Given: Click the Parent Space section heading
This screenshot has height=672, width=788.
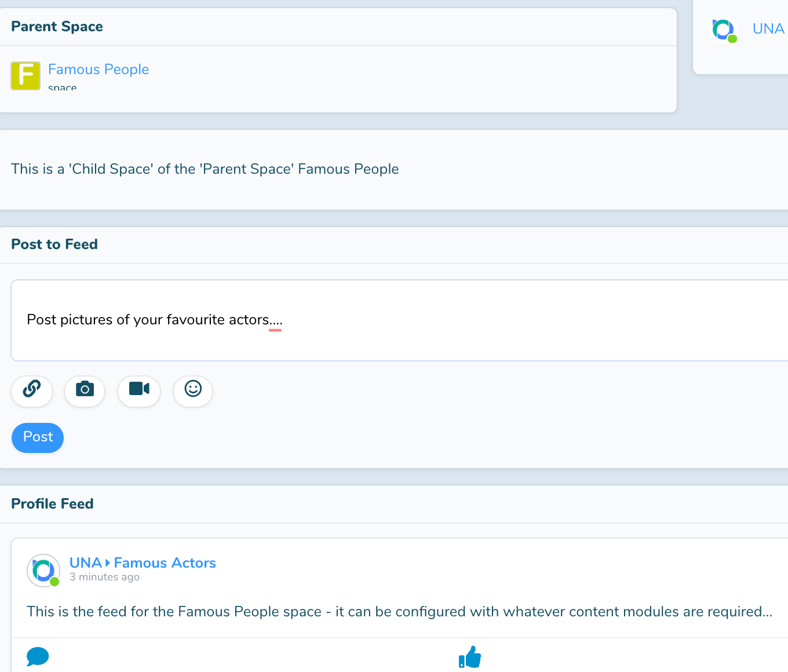Looking at the screenshot, I should pos(57,27).
